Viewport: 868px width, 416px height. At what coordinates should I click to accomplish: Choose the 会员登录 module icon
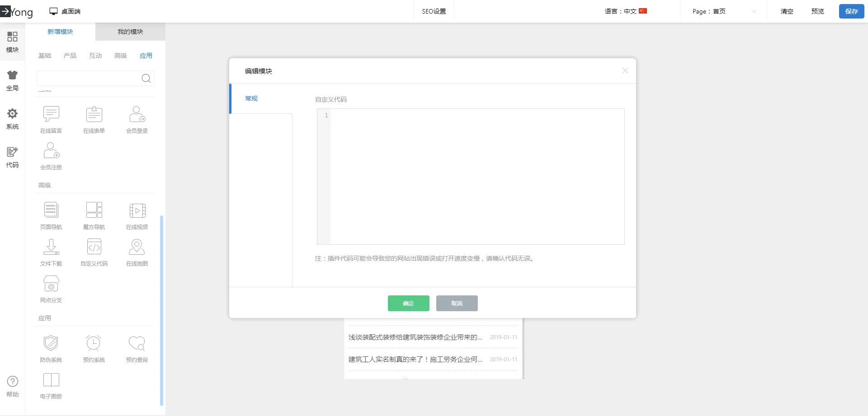click(137, 115)
